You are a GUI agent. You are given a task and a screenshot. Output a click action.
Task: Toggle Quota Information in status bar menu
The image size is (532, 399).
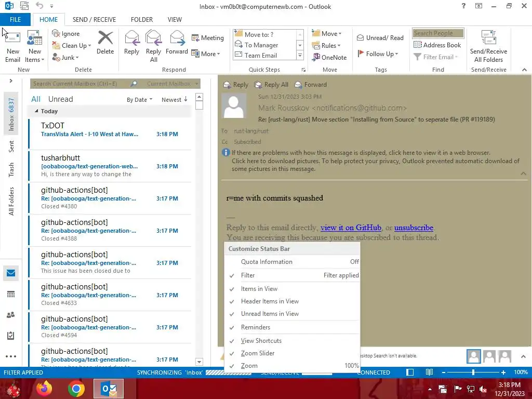(x=292, y=262)
